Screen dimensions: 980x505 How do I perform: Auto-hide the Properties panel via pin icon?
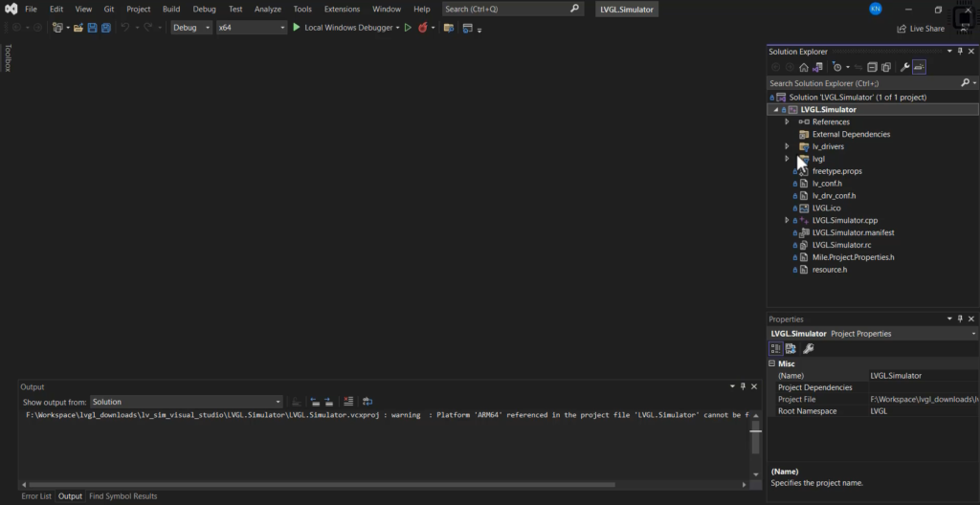coord(961,318)
